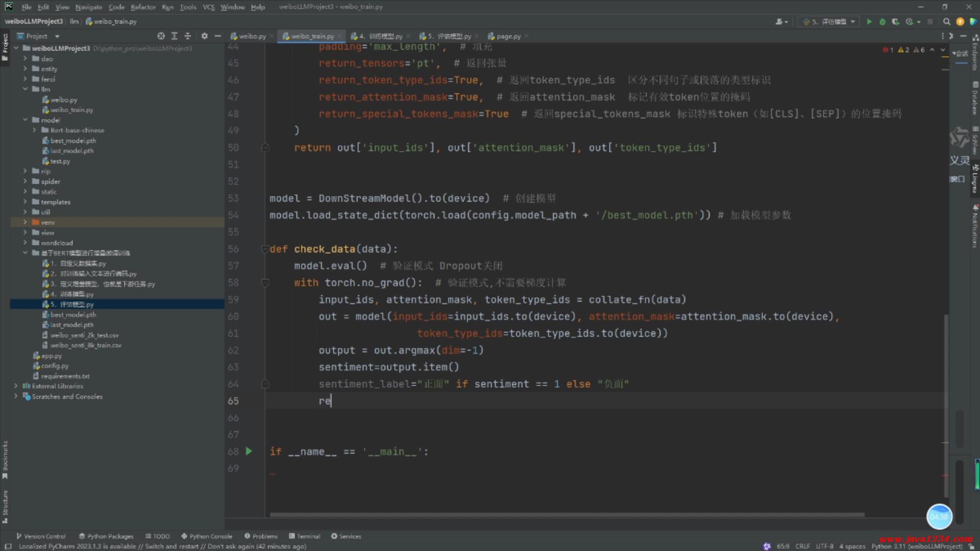Open Search Everywhere magnifier icon
Screen dimensions: 980x551
coord(946,22)
